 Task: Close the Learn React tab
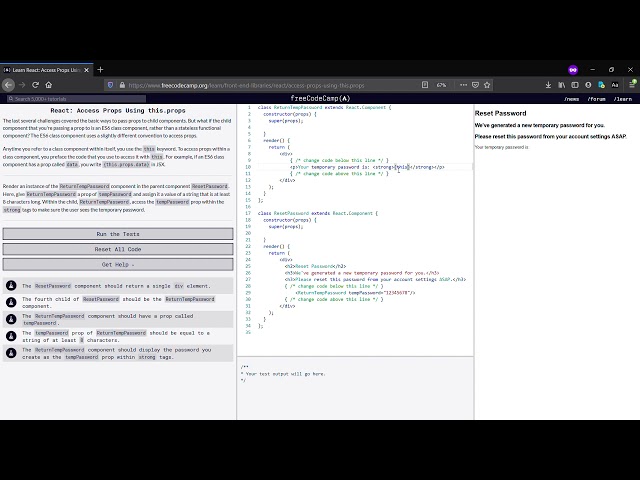pyautogui.click(x=87, y=70)
